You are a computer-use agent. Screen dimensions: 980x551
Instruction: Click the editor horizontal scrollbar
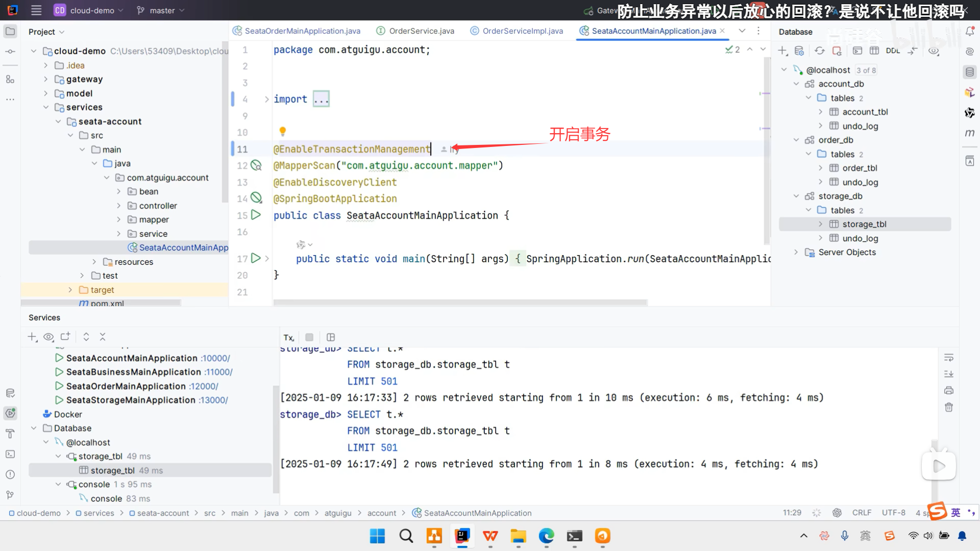click(459, 303)
